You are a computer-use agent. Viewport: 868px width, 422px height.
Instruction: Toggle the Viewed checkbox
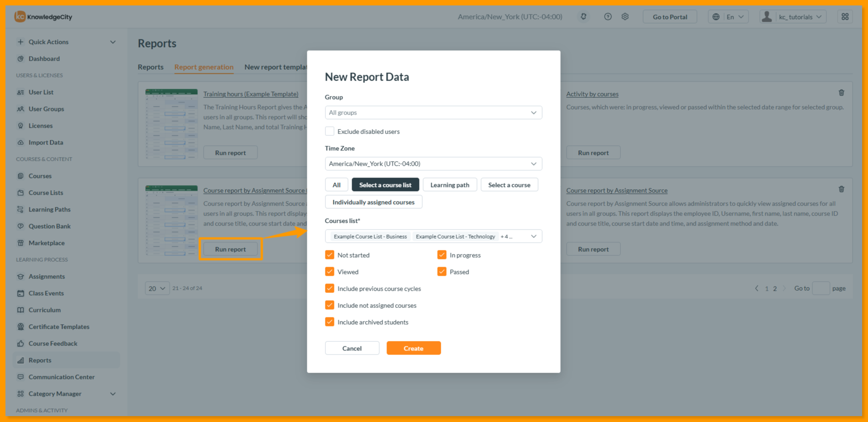click(329, 272)
